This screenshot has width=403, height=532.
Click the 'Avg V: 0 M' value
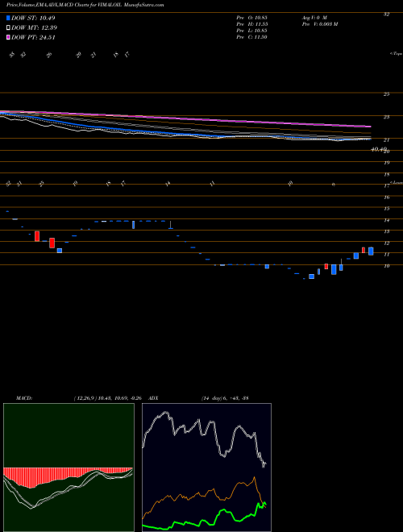point(314,17)
